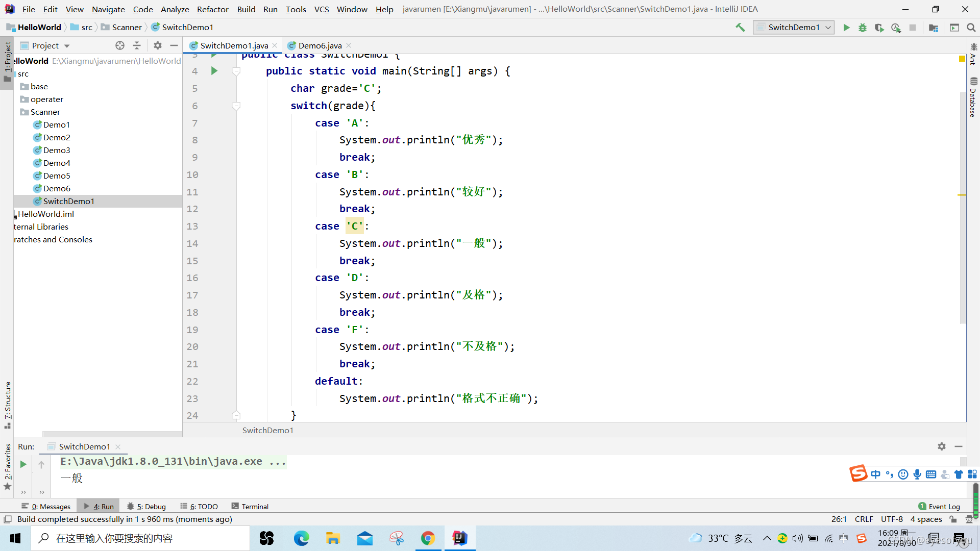This screenshot has width=980, height=551.
Task: Toggle the Structure side tab
Action: pyautogui.click(x=7, y=405)
